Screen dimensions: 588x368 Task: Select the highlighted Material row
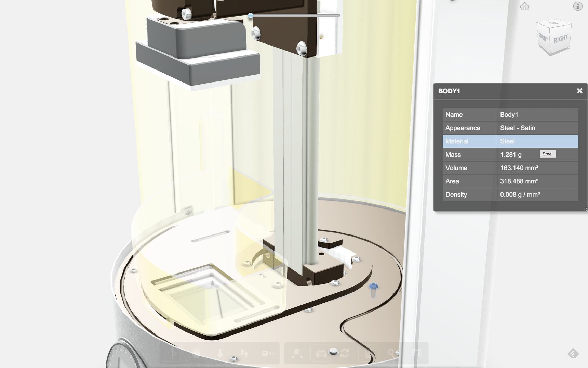click(x=510, y=141)
